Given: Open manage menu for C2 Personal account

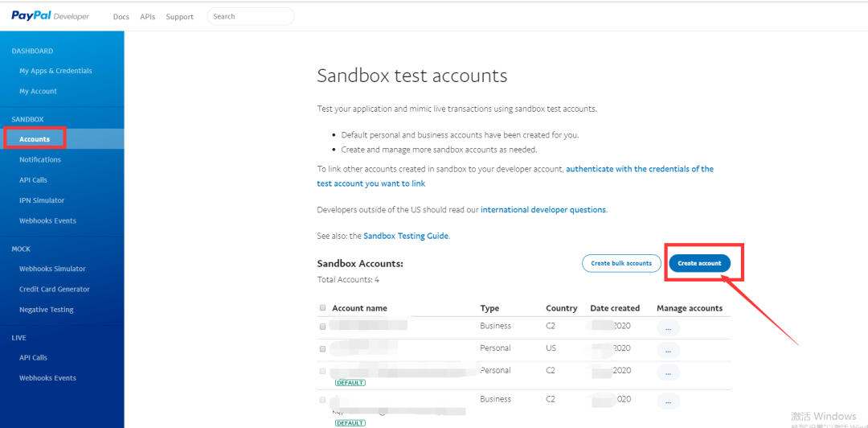Looking at the screenshot, I should (668, 372).
